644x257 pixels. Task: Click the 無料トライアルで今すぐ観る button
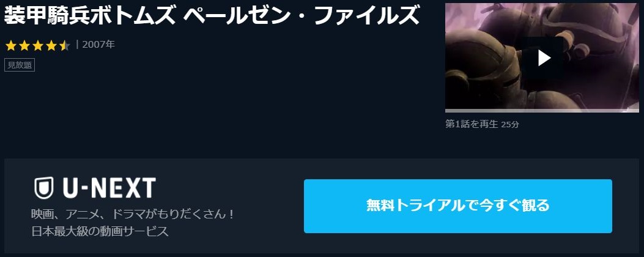coord(458,206)
